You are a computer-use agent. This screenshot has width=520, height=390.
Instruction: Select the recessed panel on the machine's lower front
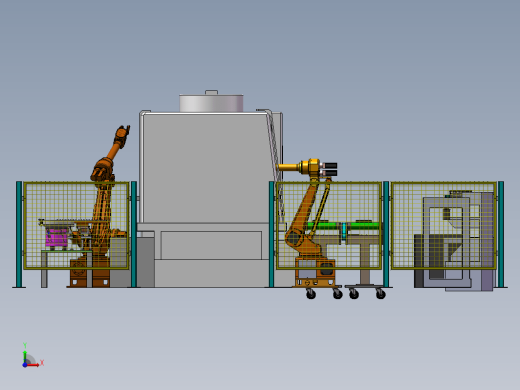[x=211, y=245]
